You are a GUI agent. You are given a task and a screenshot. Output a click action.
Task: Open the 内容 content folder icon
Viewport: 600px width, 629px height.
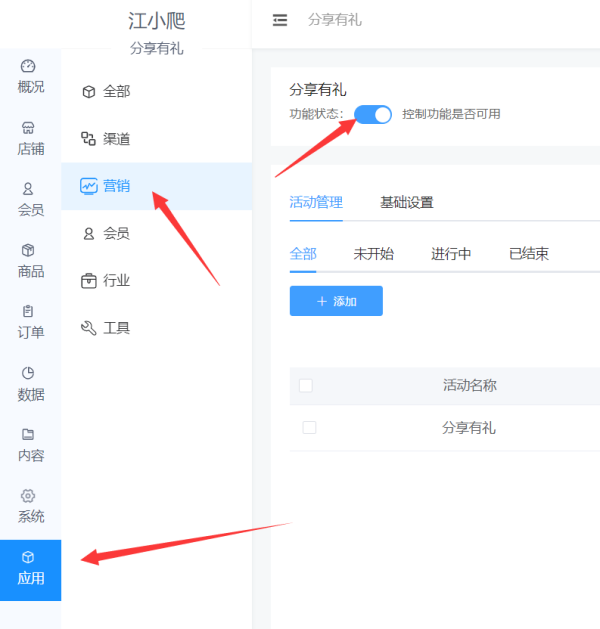pos(28,434)
